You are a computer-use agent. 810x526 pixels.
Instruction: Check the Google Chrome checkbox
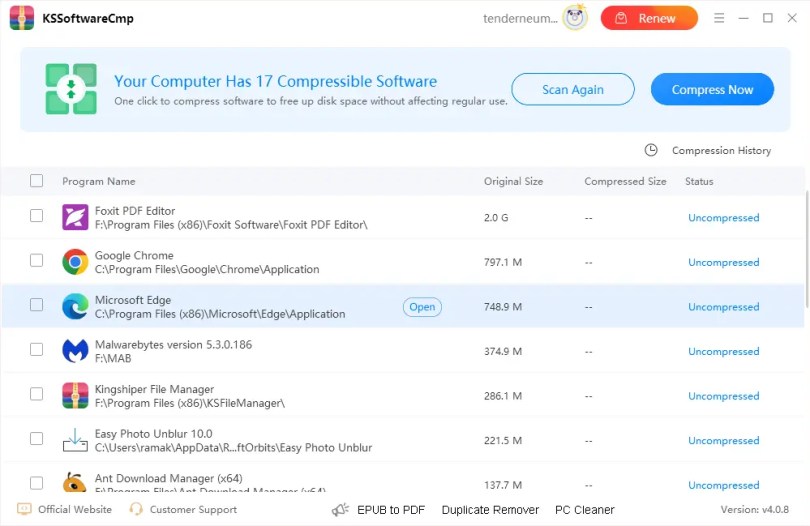tap(36, 260)
